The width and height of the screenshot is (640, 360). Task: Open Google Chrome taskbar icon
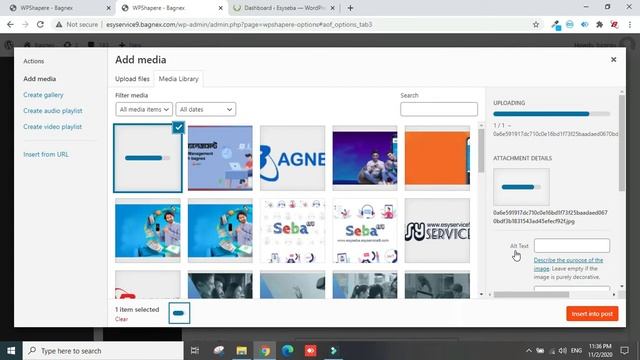coord(265,351)
